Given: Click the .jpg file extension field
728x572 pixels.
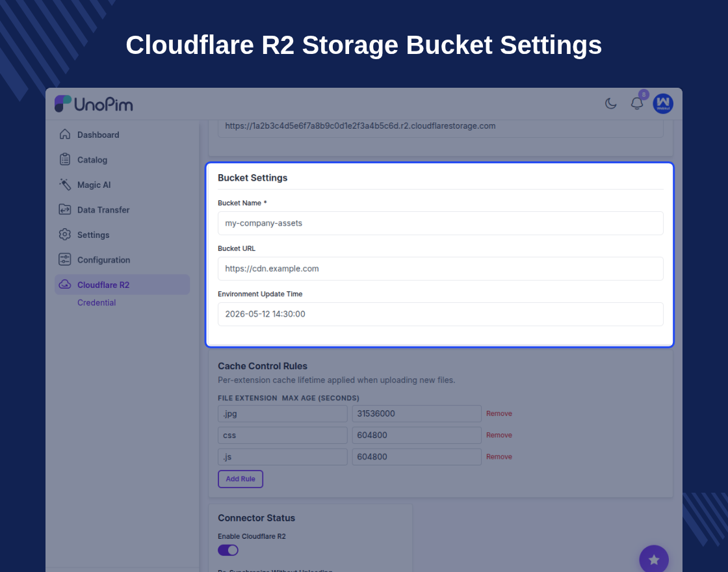Looking at the screenshot, I should point(283,413).
